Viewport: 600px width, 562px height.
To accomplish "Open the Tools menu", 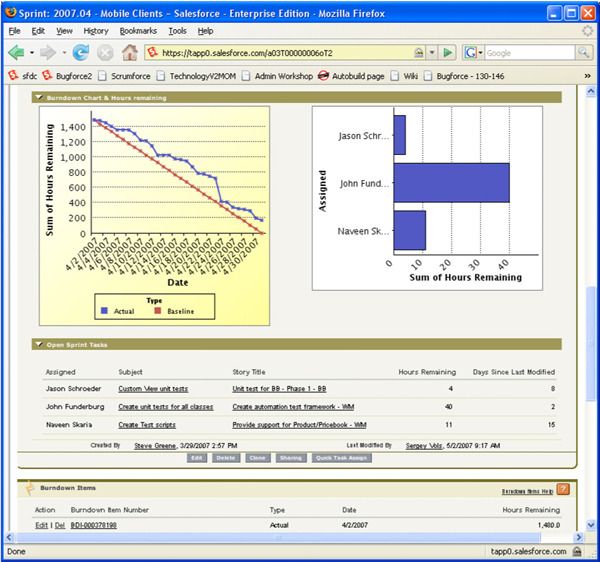I will tap(178, 31).
